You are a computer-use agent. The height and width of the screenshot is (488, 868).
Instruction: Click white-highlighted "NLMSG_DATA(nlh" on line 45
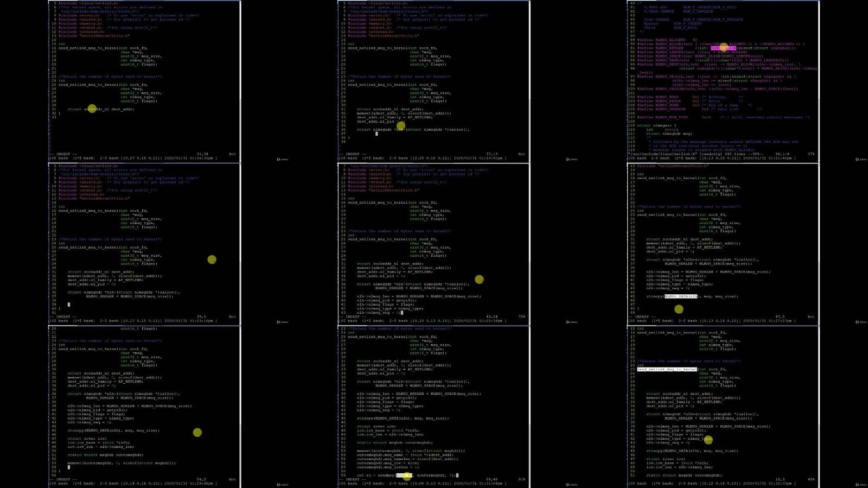coord(681,296)
